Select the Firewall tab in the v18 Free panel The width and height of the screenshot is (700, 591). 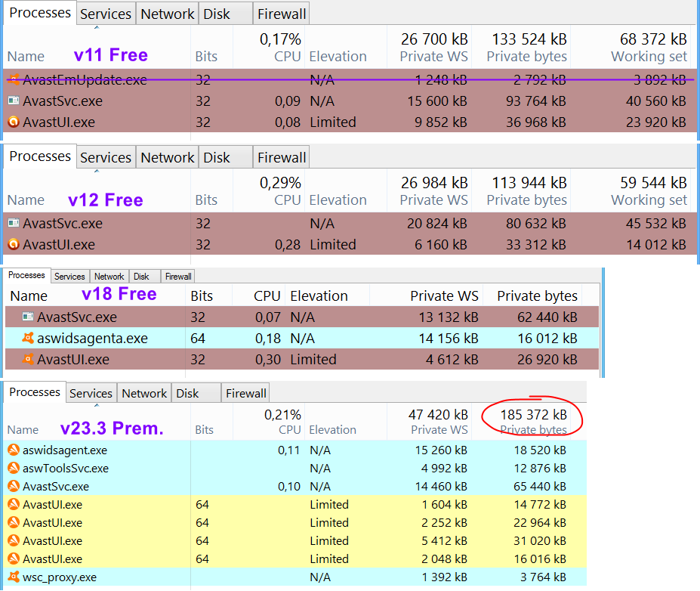pos(178,277)
